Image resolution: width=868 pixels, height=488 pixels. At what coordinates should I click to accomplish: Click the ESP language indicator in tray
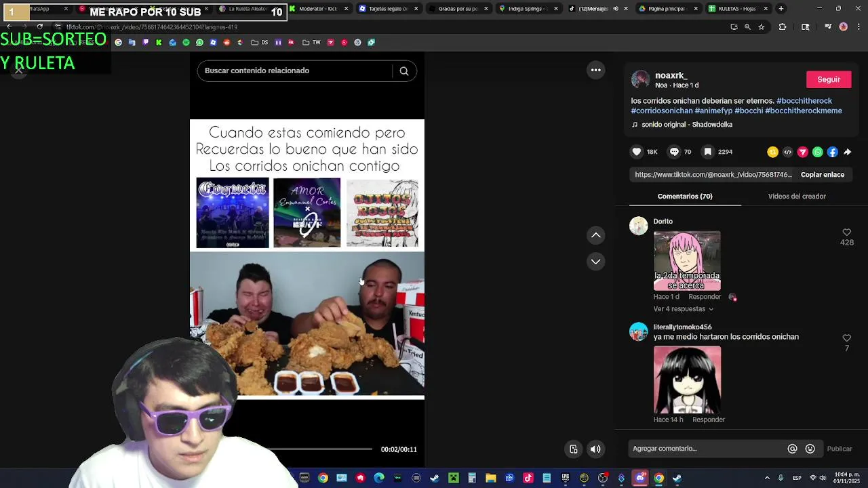[797, 478]
